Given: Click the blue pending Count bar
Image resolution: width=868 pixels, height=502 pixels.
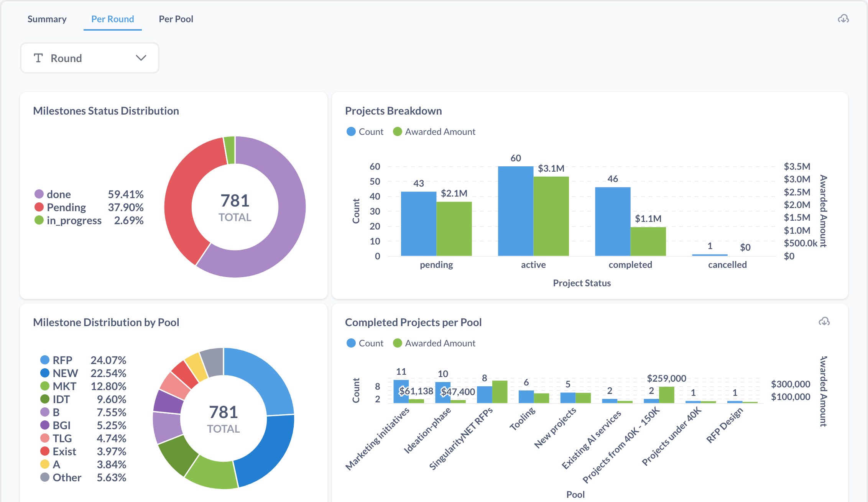Looking at the screenshot, I should 419,224.
